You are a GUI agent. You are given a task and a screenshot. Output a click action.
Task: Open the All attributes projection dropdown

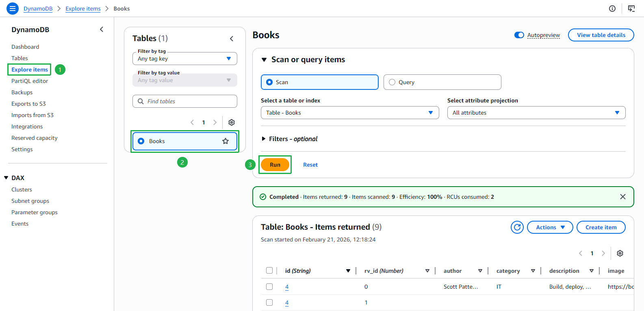click(x=536, y=113)
